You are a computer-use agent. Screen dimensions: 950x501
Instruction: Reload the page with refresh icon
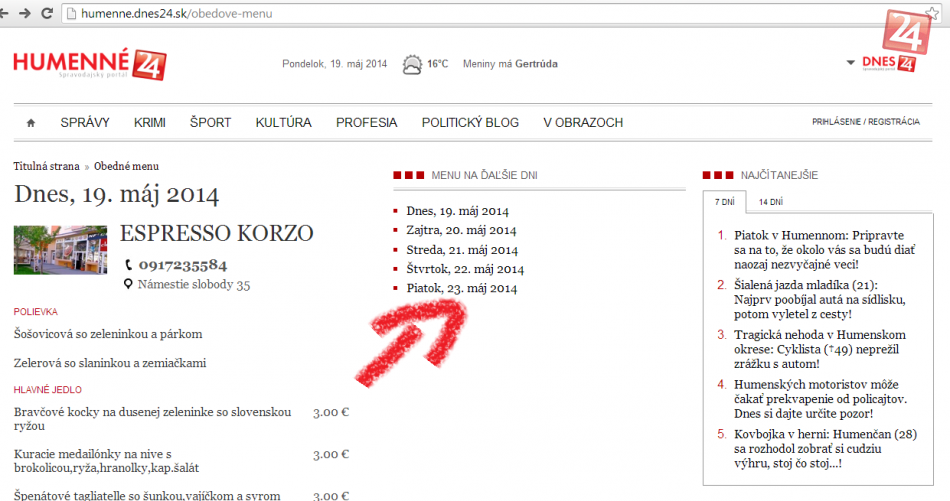point(48,14)
